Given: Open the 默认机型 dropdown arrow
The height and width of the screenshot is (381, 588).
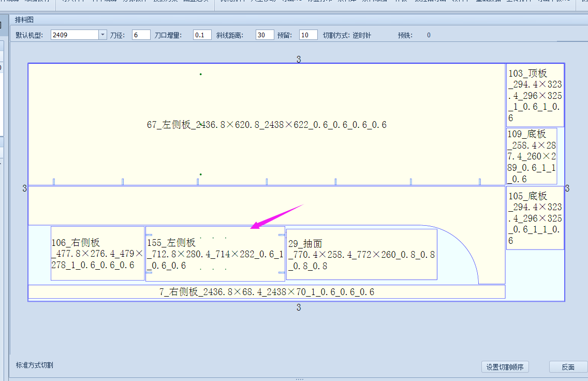Looking at the screenshot, I should click(x=102, y=35).
